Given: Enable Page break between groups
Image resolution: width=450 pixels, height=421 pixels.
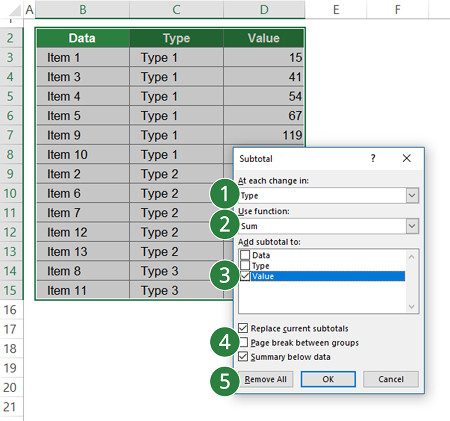Looking at the screenshot, I should click(243, 342).
